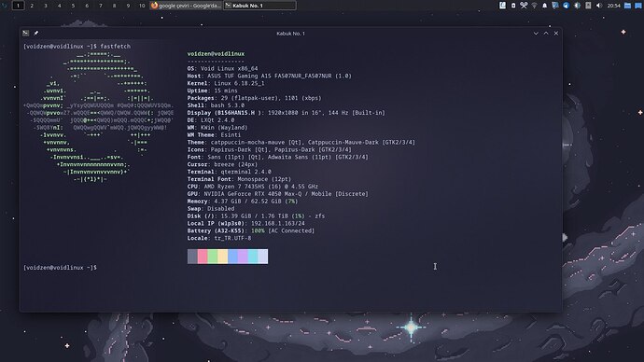Switch to virtual desktop 6
The image size is (644, 362).
click(x=87, y=6)
